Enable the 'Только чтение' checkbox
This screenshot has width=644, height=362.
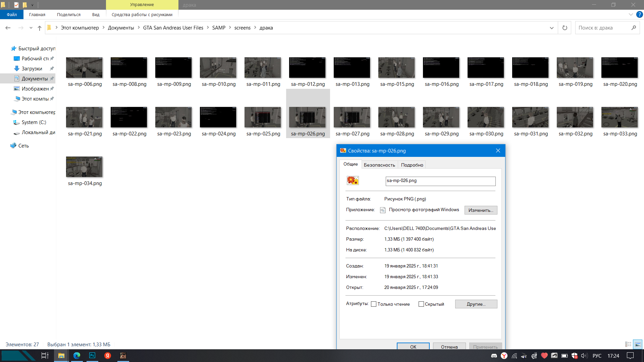(374, 304)
